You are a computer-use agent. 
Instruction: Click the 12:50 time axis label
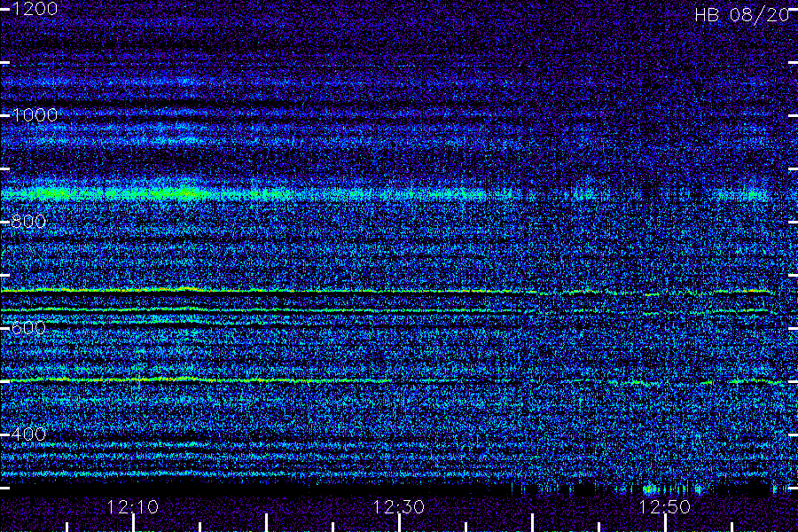(x=665, y=507)
